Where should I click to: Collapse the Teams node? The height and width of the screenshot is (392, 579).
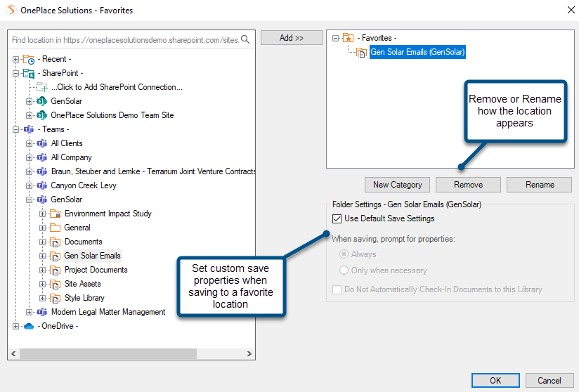click(x=15, y=129)
